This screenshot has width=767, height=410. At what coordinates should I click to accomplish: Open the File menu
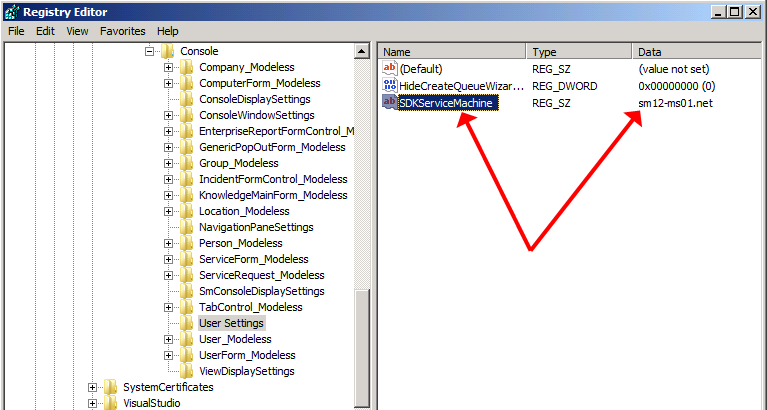click(16, 31)
